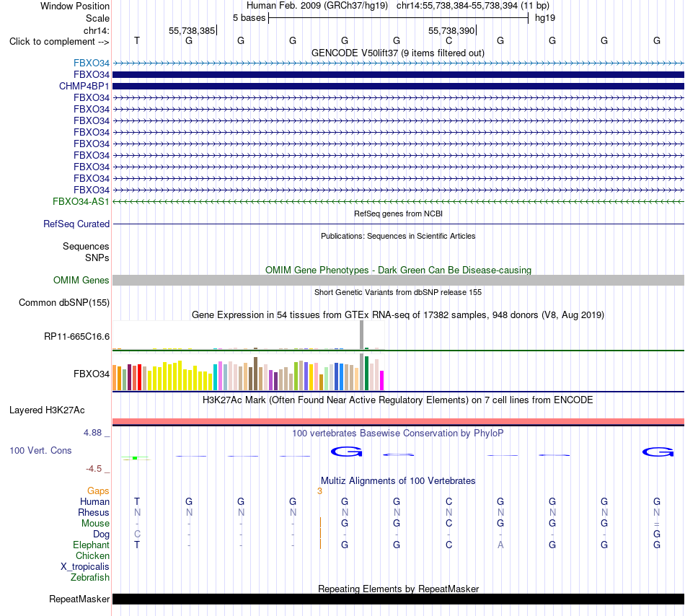Click the Scale label
The width and height of the screenshot is (685, 616).
(x=97, y=18)
